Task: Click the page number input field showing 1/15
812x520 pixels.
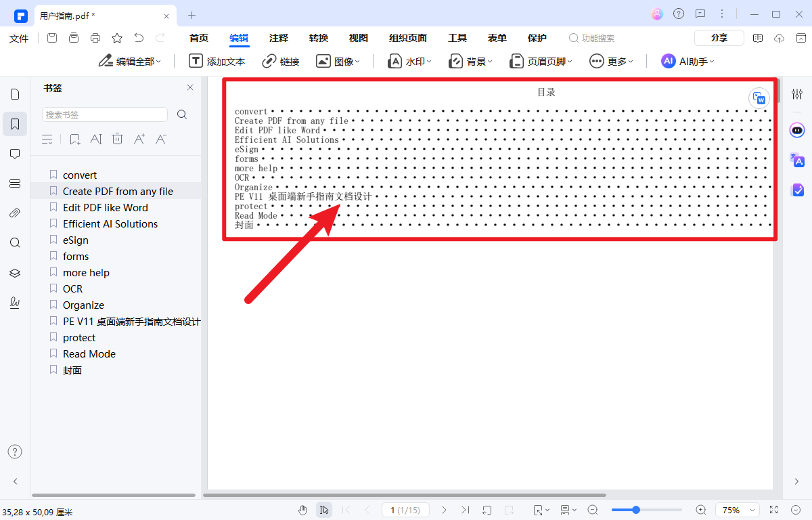Action: [x=405, y=510]
